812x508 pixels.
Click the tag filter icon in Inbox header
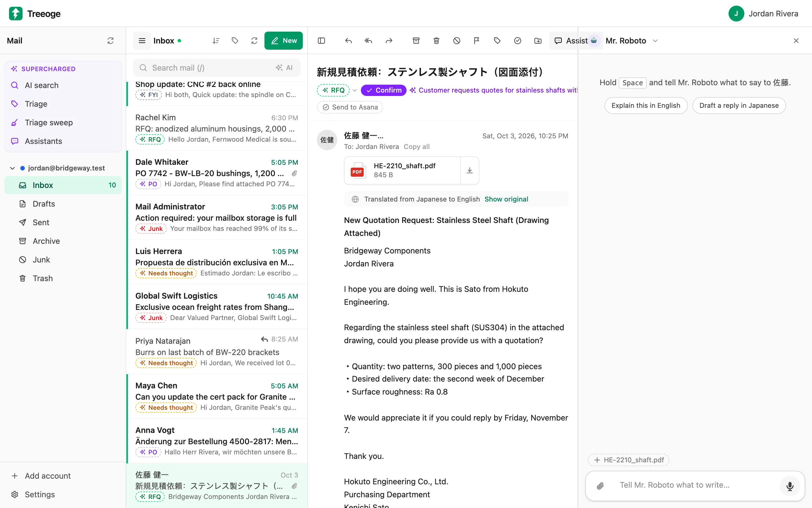[235, 41]
